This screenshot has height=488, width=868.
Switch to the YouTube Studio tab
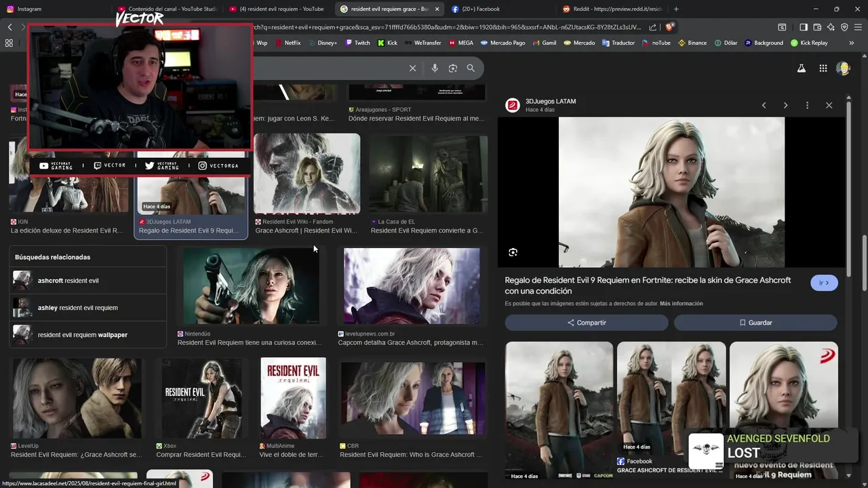tap(168, 9)
